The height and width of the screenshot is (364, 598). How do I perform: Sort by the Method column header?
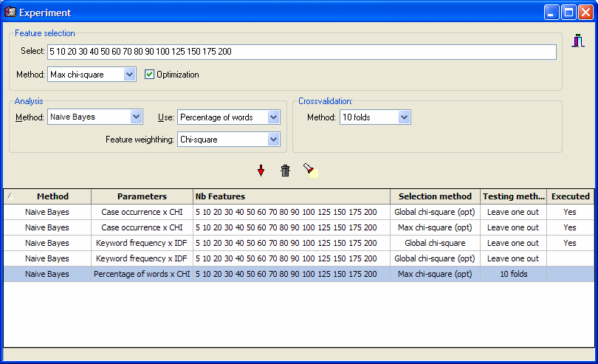coord(52,196)
